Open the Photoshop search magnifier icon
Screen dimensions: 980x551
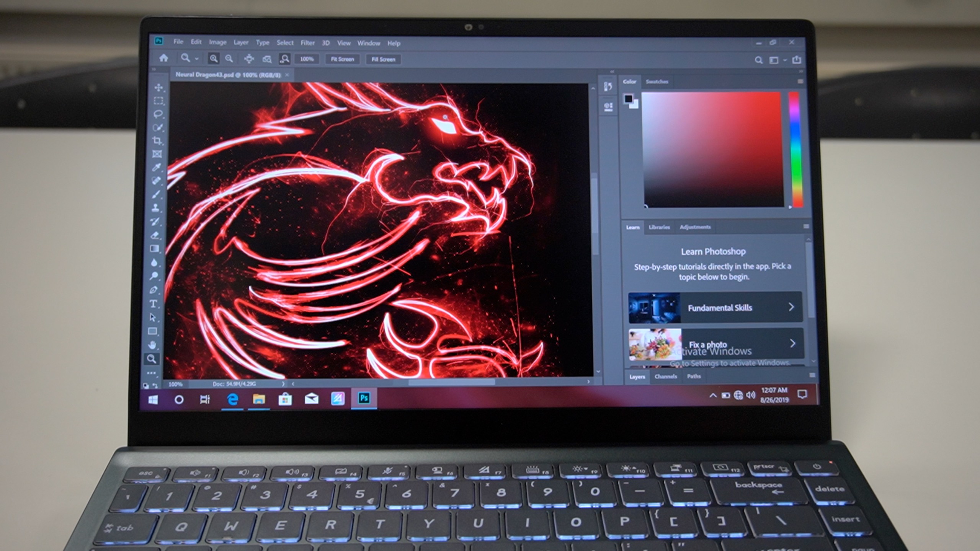(758, 60)
